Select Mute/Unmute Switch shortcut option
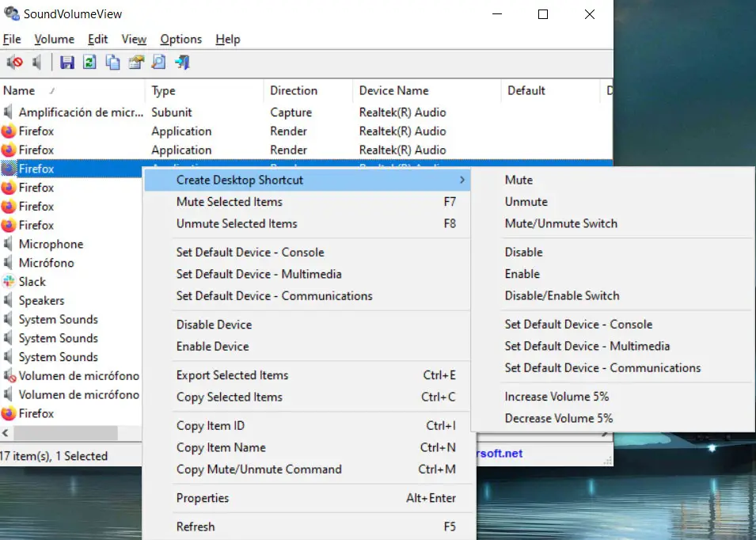The height and width of the screenshot is (540, 756). tap(613, 223)
